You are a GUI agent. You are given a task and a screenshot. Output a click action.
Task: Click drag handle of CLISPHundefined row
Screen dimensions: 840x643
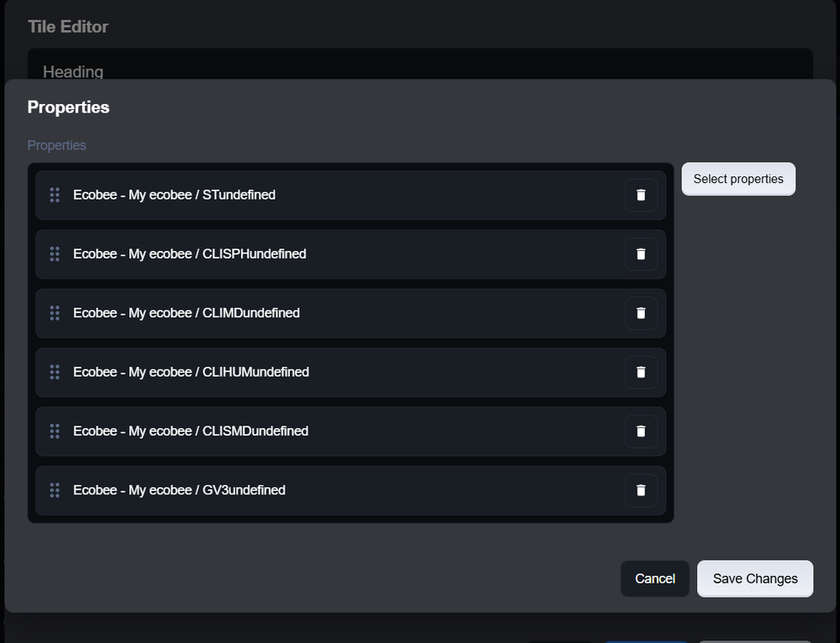(55, 254)
